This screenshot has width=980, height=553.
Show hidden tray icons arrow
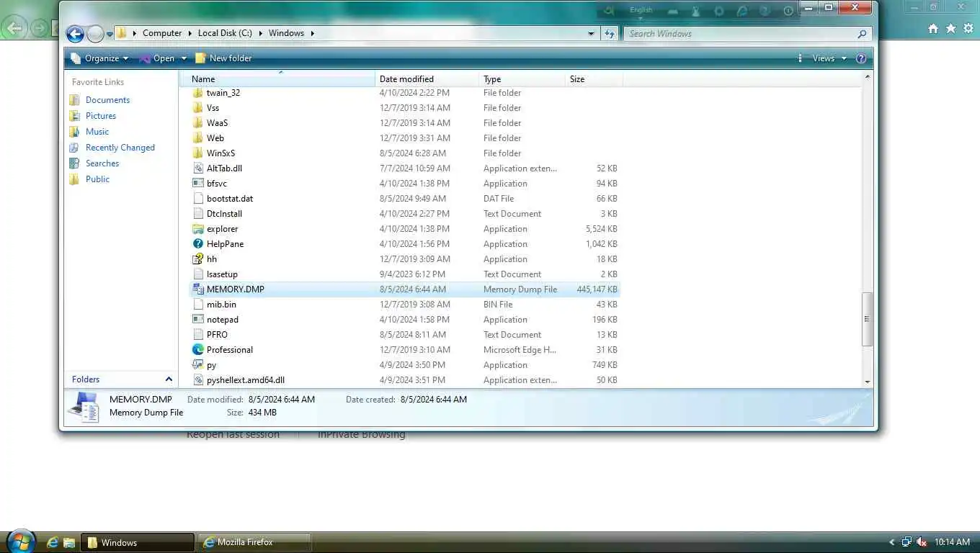click(x=892, y=542)
